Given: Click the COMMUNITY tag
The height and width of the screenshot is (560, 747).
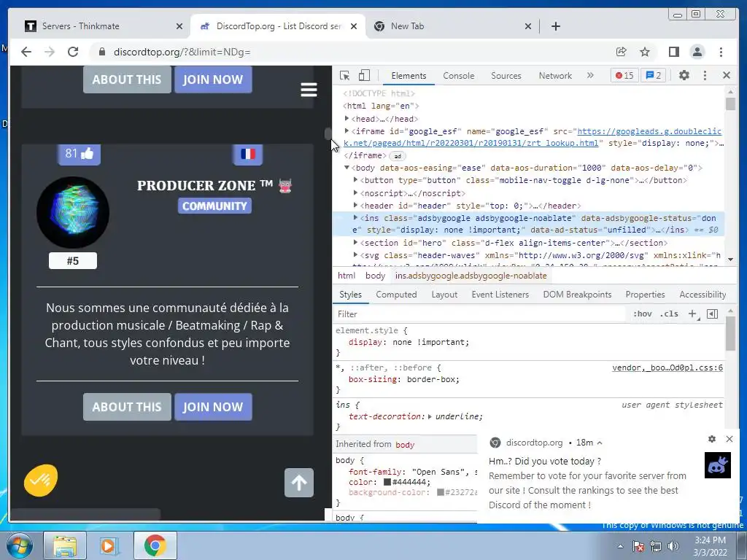Looking at the screenshot, I should [x=215, y=206].
